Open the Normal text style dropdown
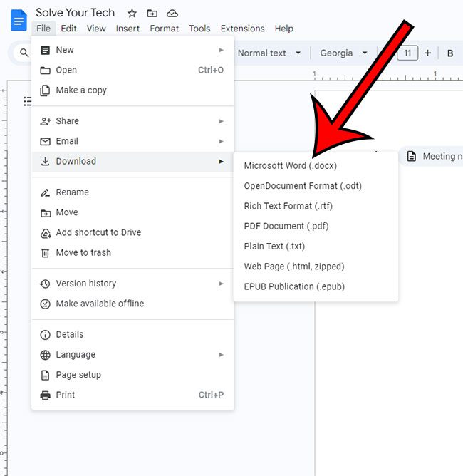Image resolution: width=463 pixels, height=476 pixels. click(x=269, y=53)
